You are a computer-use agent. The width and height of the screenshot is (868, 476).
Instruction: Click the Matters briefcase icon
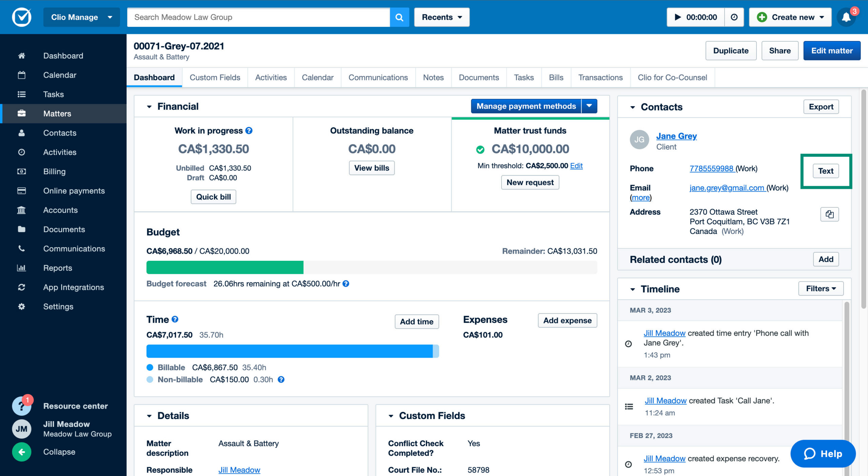21,113
